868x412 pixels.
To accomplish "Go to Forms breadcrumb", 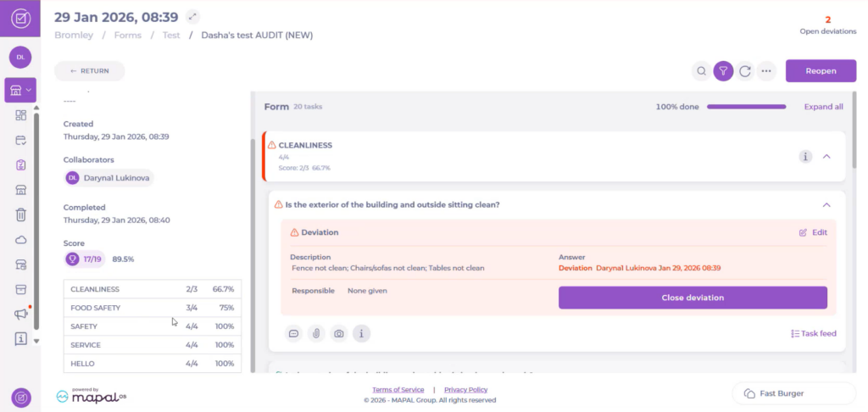I will tap(126, 36).
